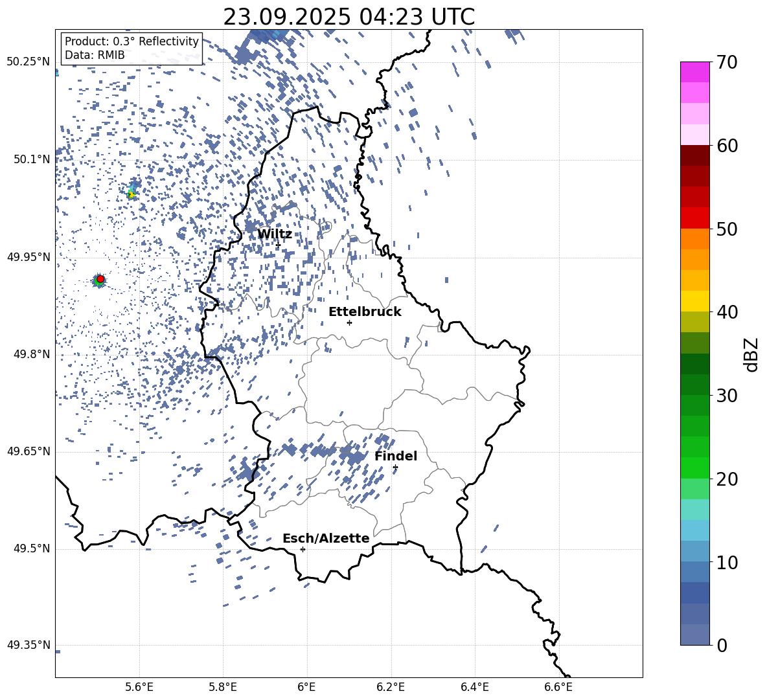
Task: Click the 6°E longitude label
Action: click(x=306, y=687)
